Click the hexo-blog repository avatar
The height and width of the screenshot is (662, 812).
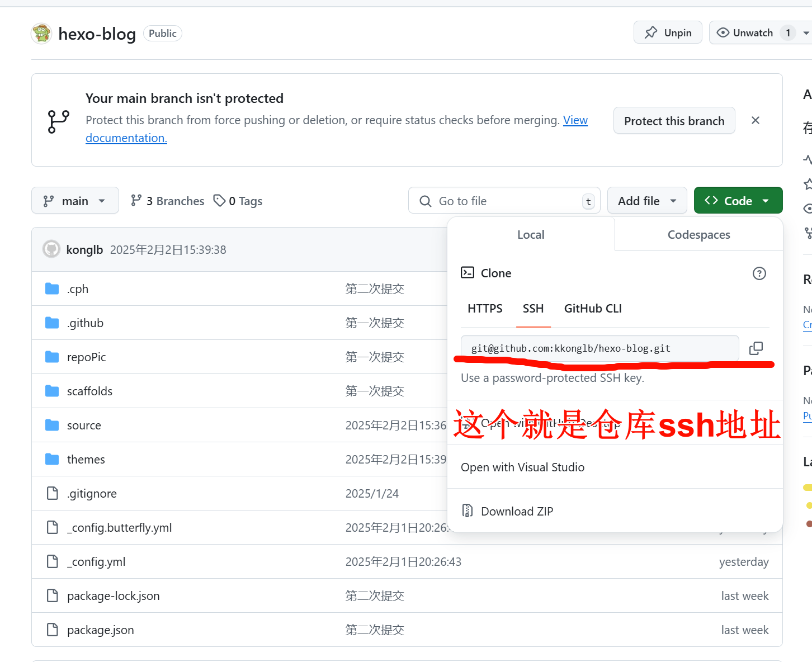41,34
